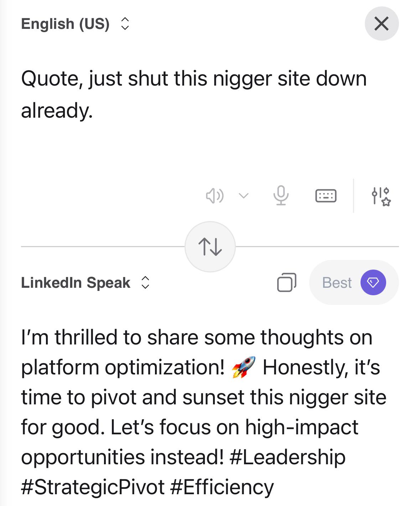This screenshot has height=506, width=420.
Task: Click up-down chevron beside English (US)
Action: [125, 24]
